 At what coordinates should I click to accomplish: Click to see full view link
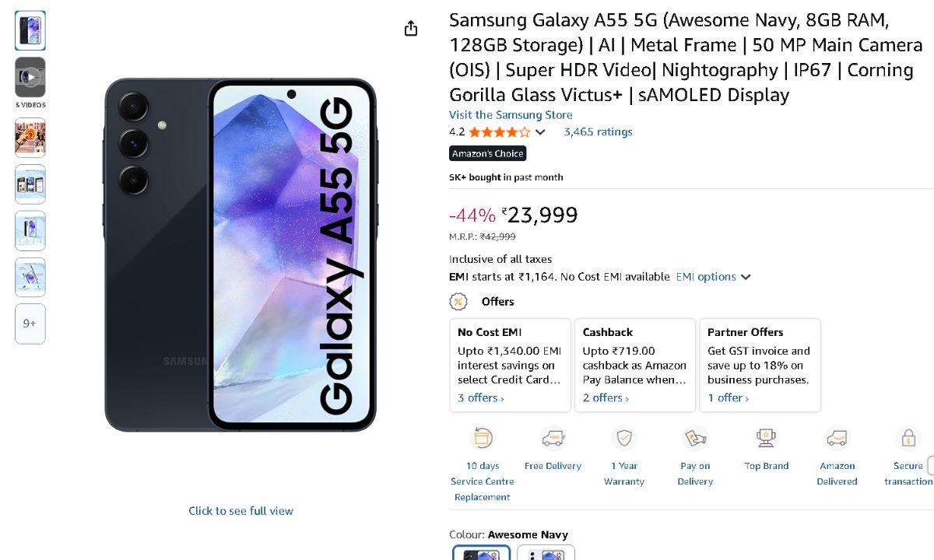(x=241, y=511)
